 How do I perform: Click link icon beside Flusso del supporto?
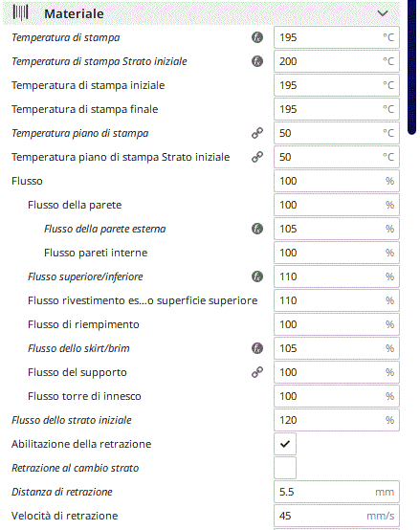257,372
